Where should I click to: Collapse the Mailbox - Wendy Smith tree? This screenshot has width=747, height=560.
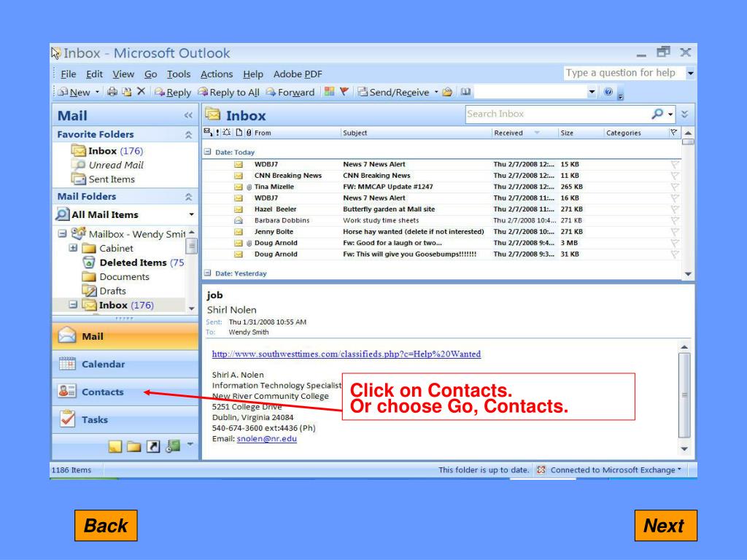click(62, 234)
